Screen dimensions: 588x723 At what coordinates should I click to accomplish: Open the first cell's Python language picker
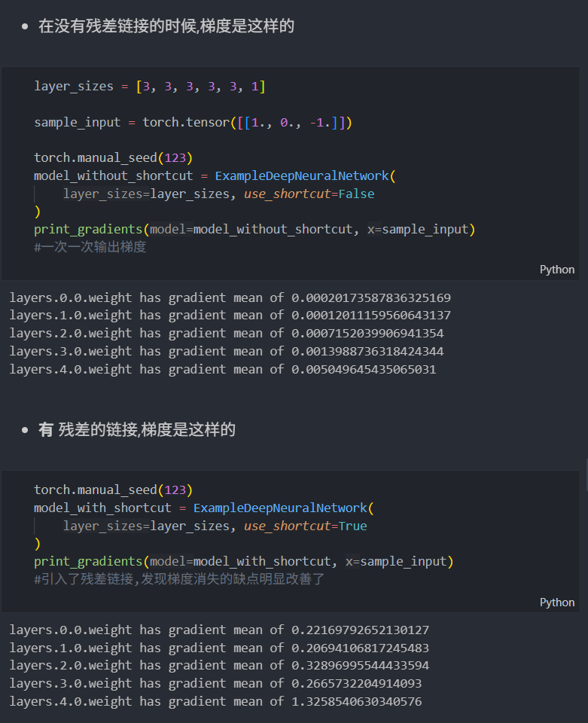tap(556, 270)
